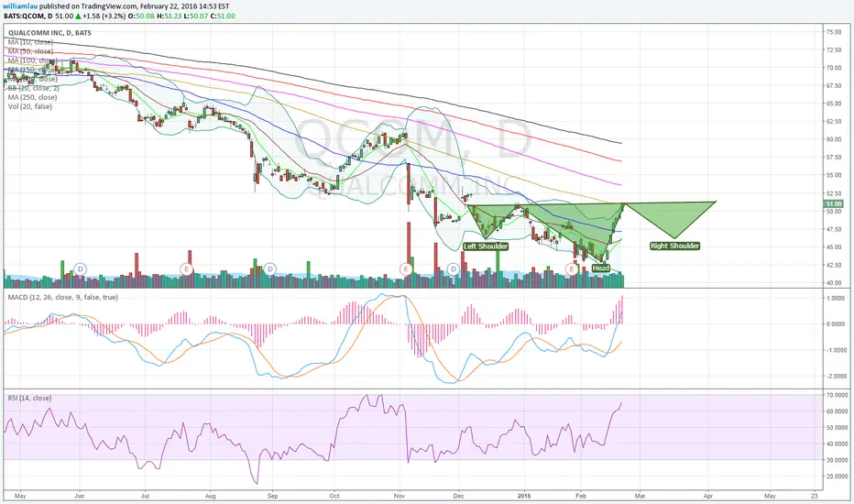Click the Feb label on time axis
The image size is (854, 504).
point(581,496)
